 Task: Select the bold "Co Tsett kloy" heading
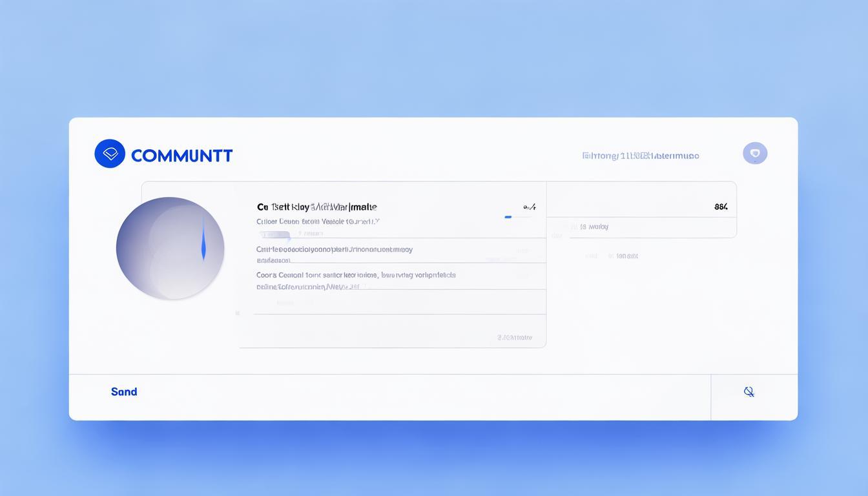(x=317, y=207)
